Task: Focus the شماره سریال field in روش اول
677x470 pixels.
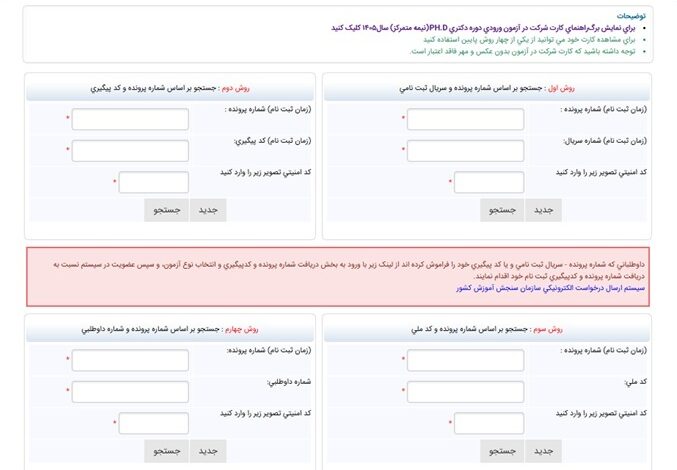Action: [451, 151]
